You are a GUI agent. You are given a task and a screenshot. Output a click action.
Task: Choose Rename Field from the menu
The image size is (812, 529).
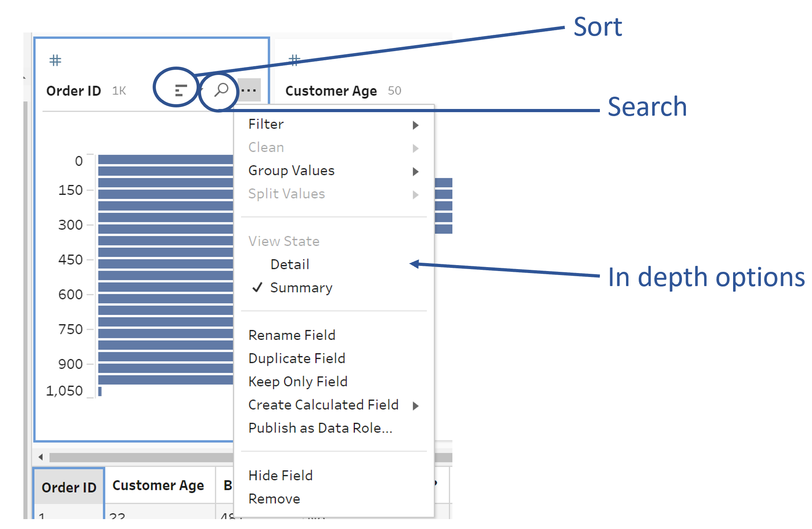[x=292, y=335]
